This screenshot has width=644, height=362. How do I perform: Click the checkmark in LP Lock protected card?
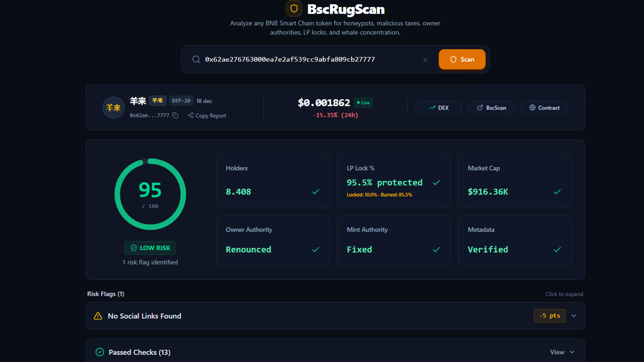coord(436,183)
